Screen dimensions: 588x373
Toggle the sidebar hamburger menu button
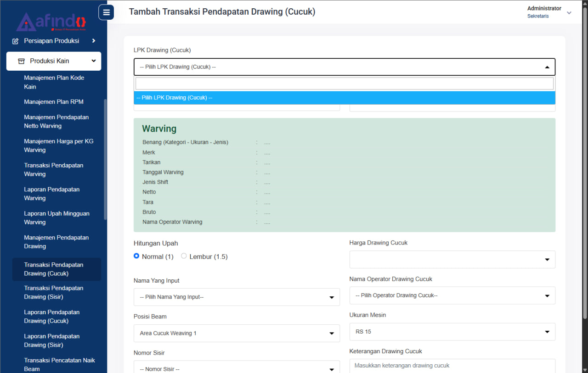click(106, 12)
